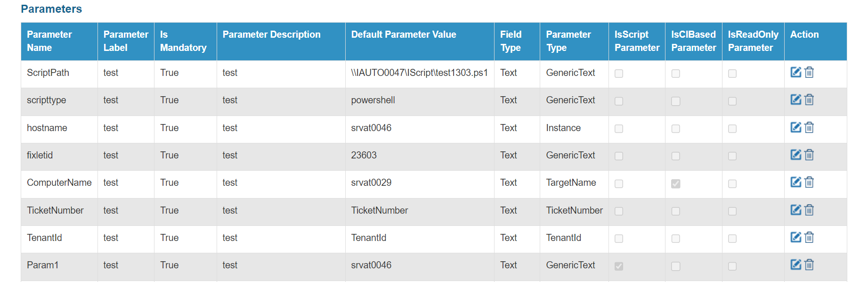Click the edit icon for ScriptPath row
This screenshot has width=868, height=282.
pos(795,72)
